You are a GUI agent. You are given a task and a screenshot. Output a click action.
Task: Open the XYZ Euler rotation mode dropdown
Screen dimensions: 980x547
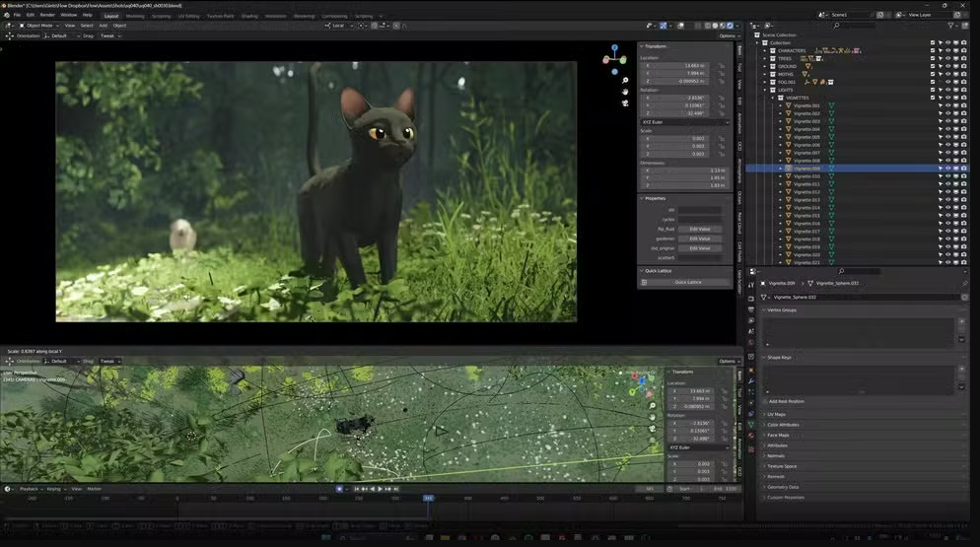(x=685, y=122)
